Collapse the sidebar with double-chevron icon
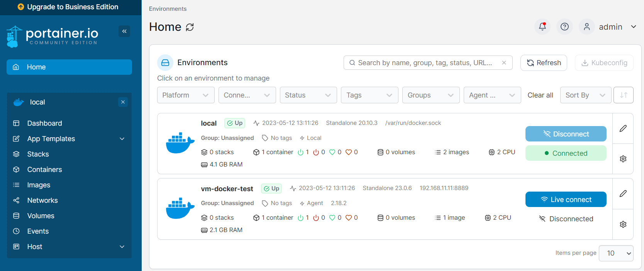 [x=124, y=31]
